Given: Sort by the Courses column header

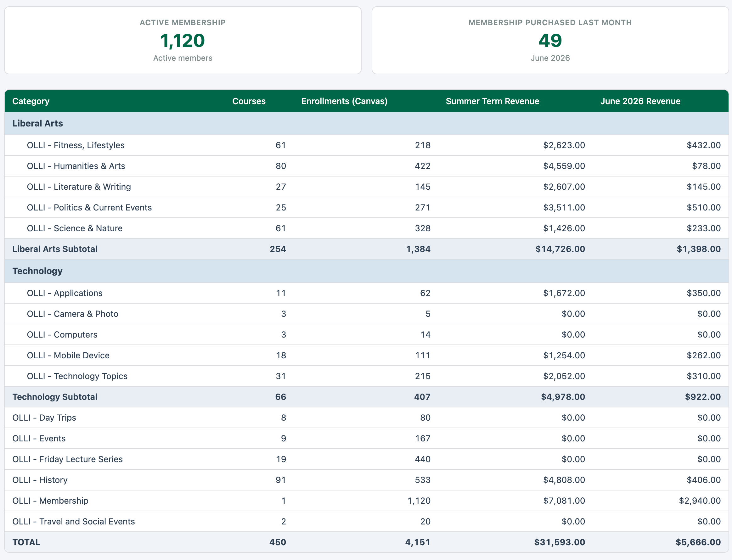Looking at the screenshot, I should point(249,101).
